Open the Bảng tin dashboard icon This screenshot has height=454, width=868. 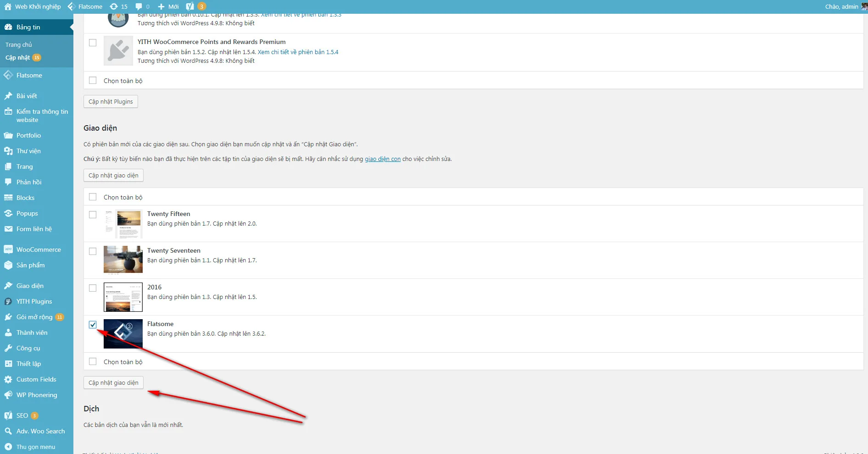(x=8, y=27)
